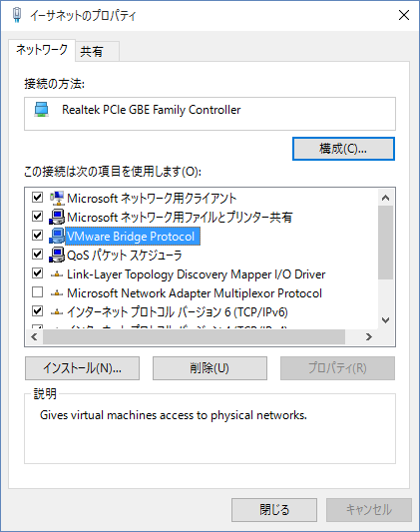Uncheck the VMware Bridge Protocol checkbox
The height and width of the screenshot is (532, 420).
[x=37, y=236]
